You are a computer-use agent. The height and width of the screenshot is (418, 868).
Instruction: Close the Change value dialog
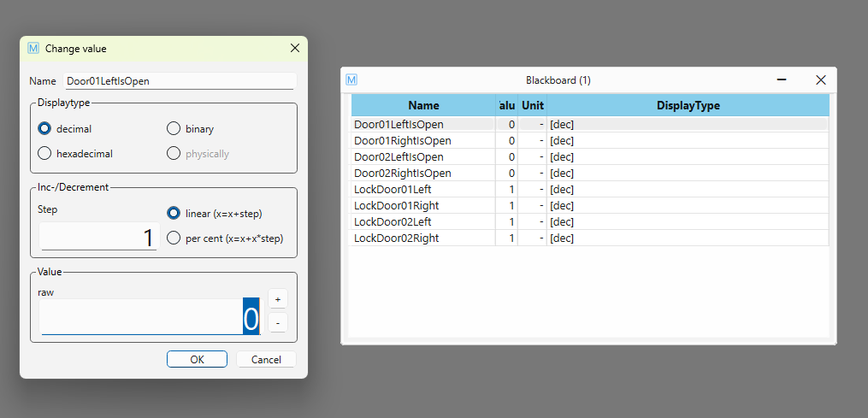(295, 49)
